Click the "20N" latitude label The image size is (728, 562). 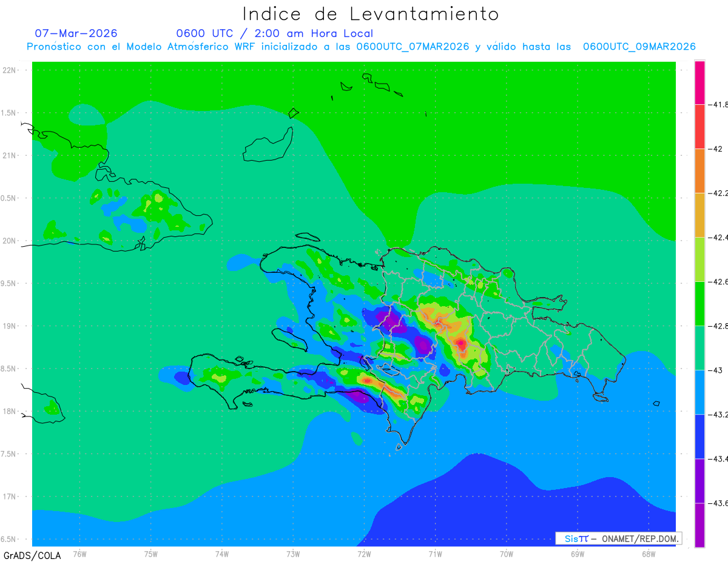coord(10,241)
